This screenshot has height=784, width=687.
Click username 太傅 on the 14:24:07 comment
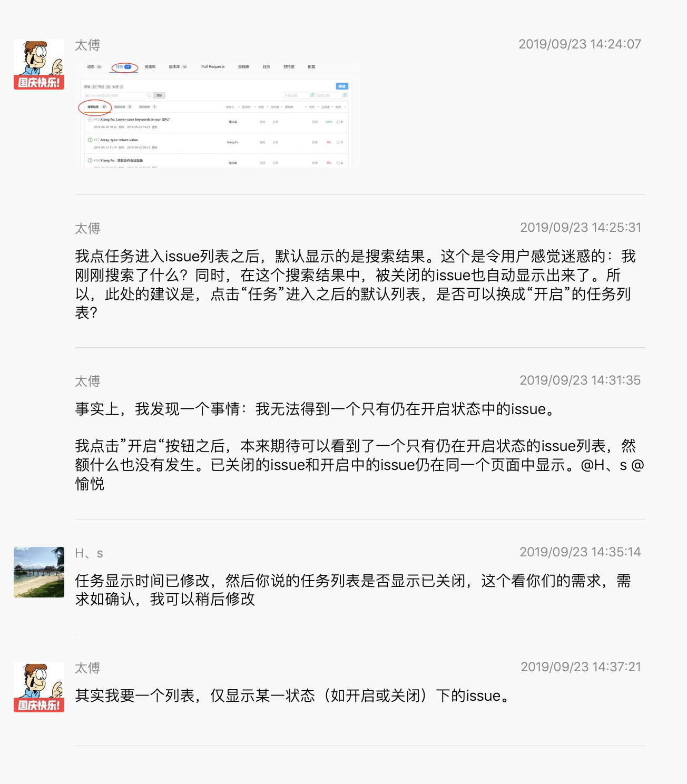click(x=87, y=45)
